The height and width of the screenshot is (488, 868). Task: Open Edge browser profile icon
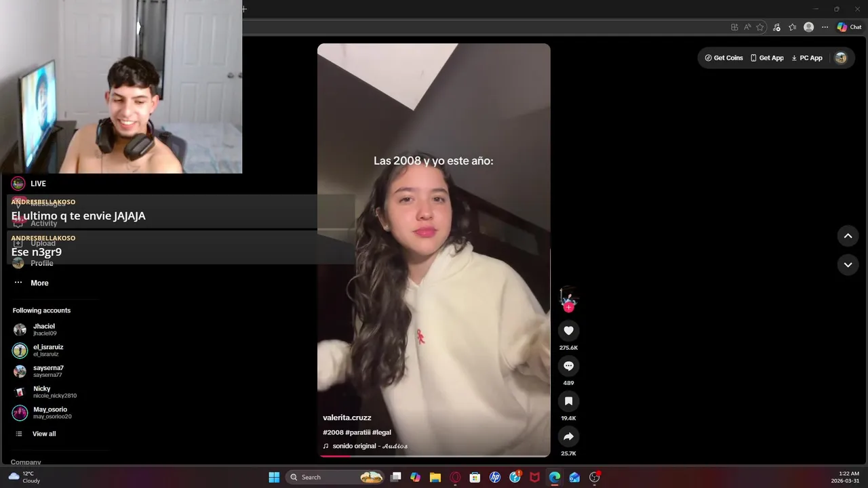click(808, 27)
